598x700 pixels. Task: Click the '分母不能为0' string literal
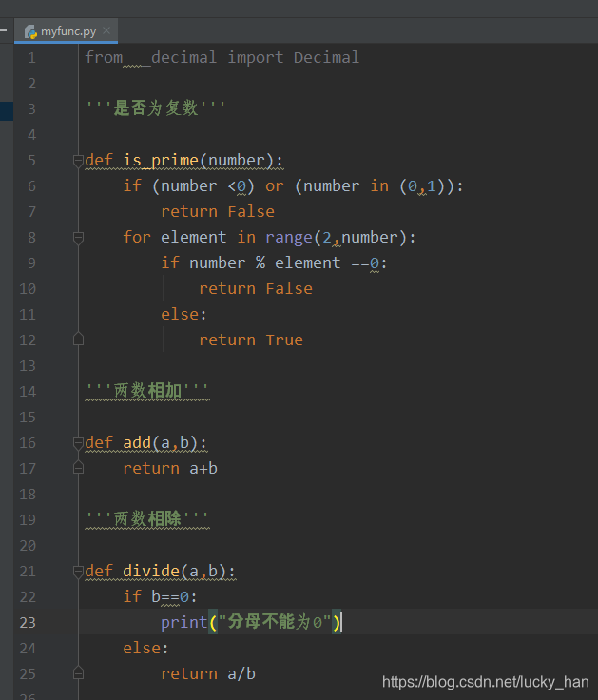(275, 622)
